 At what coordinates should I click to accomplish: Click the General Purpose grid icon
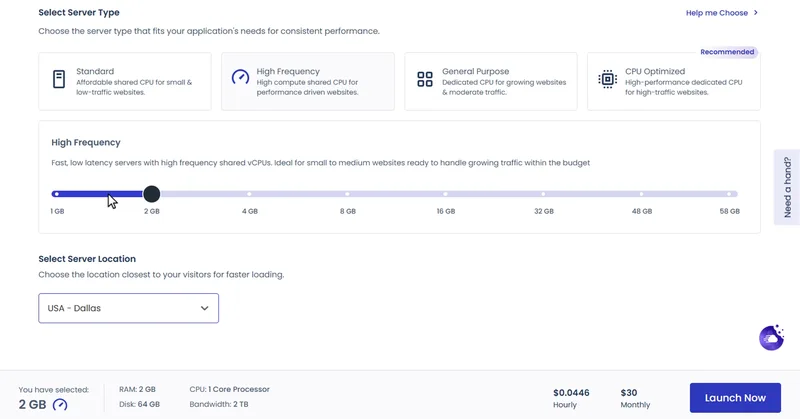point(424,79)
